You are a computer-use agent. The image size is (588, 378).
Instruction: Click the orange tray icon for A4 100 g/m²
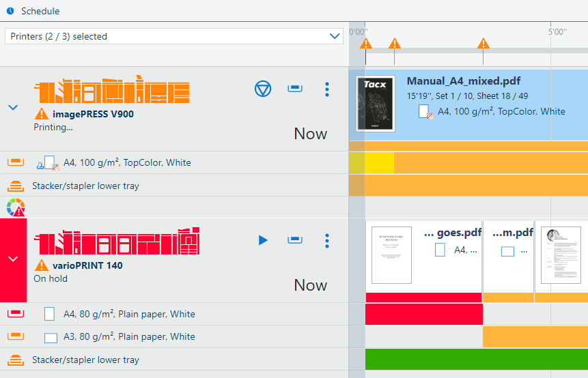coord(16,162)
